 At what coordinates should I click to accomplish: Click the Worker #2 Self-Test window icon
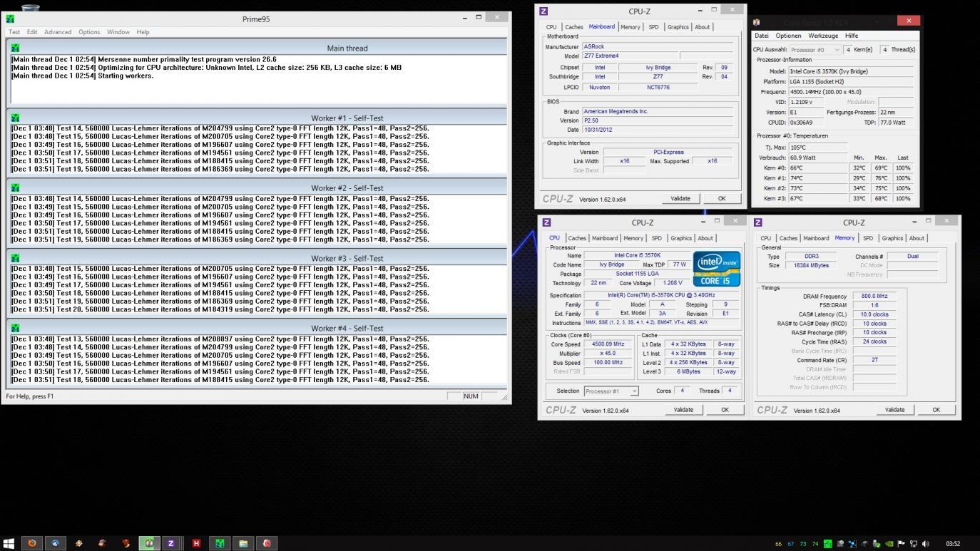coord(16,187)
